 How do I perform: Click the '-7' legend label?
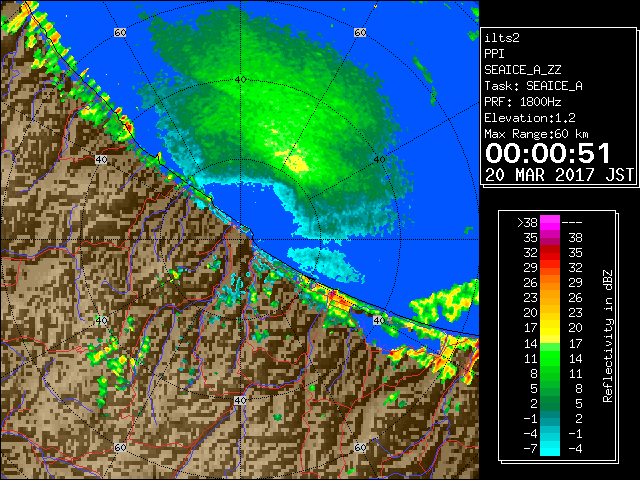pyautogui.click(x=530, y=449)
